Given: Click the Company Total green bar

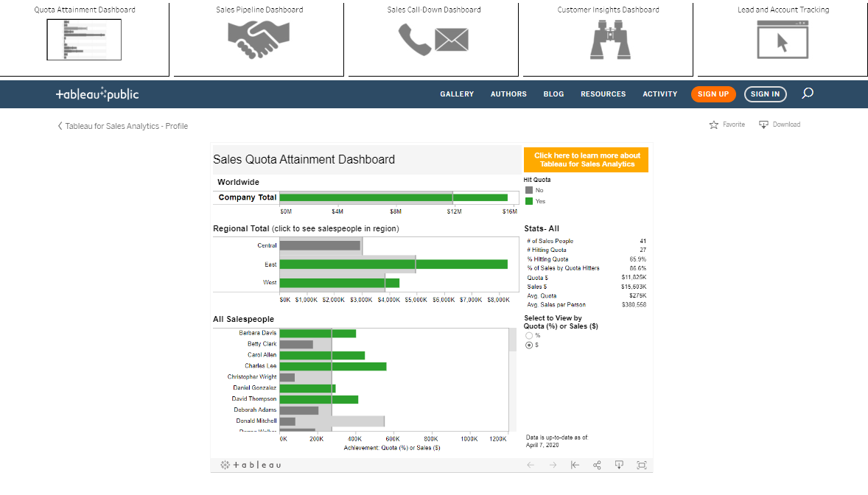Looking at the screenshot, I should click(393, 197).
